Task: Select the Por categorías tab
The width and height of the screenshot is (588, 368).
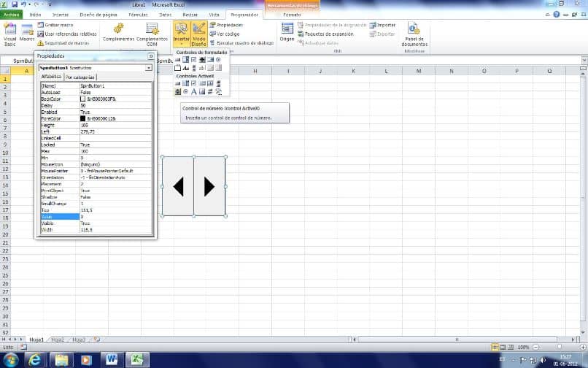Action: coord(80,77)
